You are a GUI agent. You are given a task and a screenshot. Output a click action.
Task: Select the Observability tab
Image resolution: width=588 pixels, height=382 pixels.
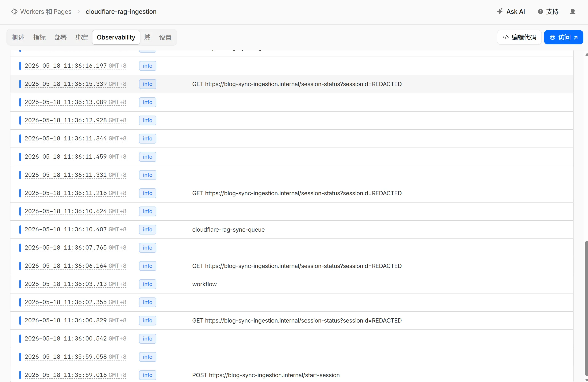pos(116,37)
